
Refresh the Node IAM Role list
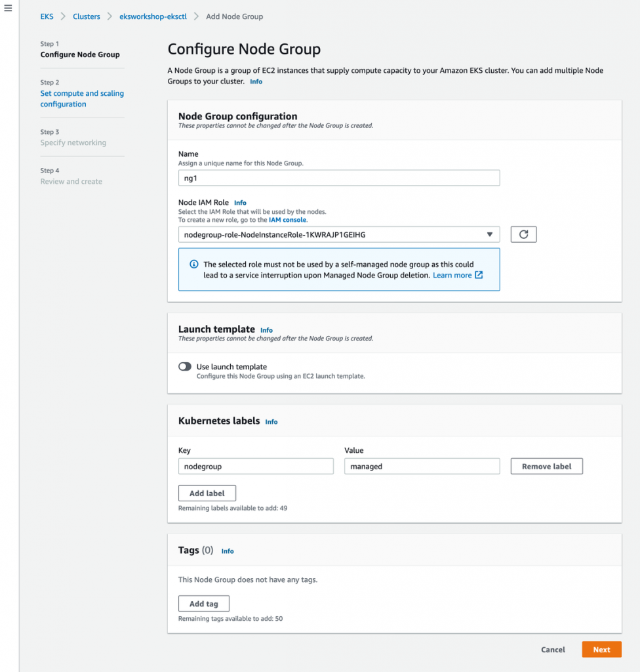pyautogui.click(x=523, y=234)
